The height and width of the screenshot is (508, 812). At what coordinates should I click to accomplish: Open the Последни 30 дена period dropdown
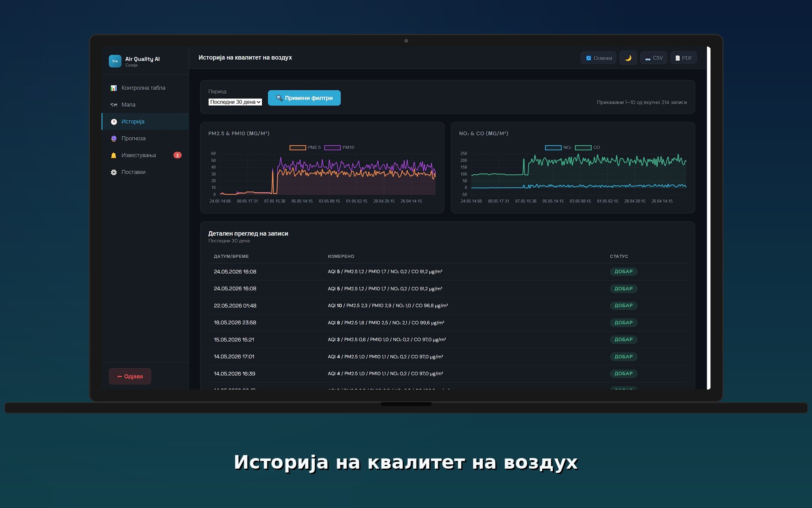tap(235, 102)
